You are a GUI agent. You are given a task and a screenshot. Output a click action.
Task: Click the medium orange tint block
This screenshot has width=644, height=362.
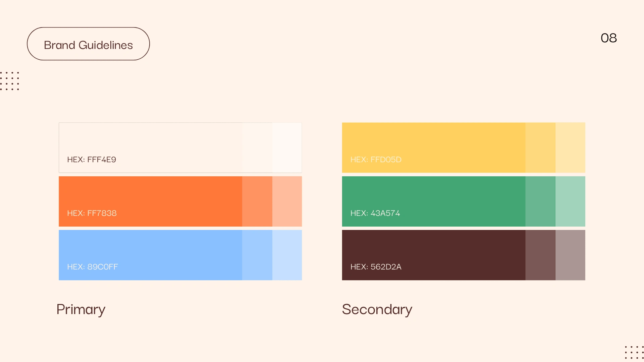tap(257, 201)
